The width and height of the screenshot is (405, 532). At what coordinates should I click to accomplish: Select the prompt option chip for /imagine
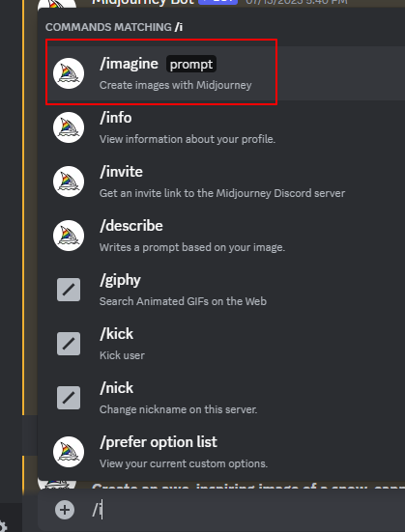pyautogui.click(x=191, y=64)
